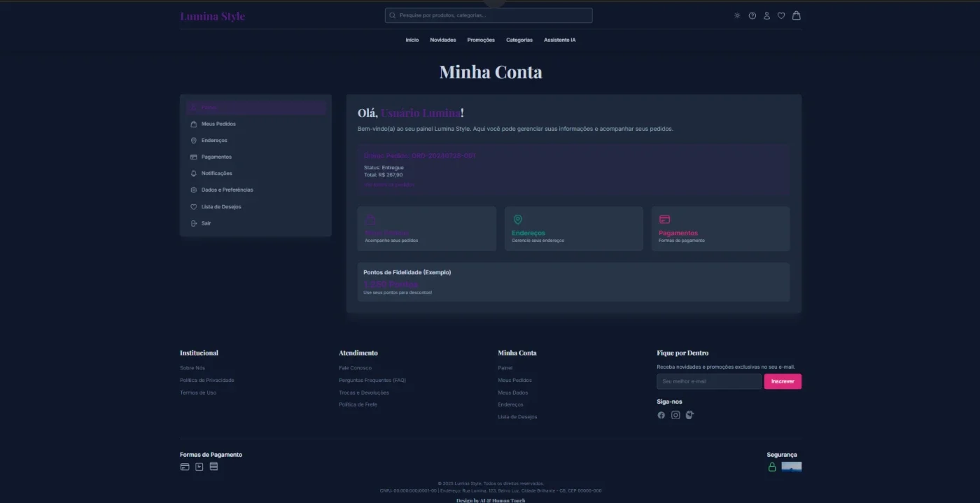Image resolution: width=980 pixels, height=503 pixels.
Task: Click the Seu melhor e-mail input field
Action: pos(708,381)
